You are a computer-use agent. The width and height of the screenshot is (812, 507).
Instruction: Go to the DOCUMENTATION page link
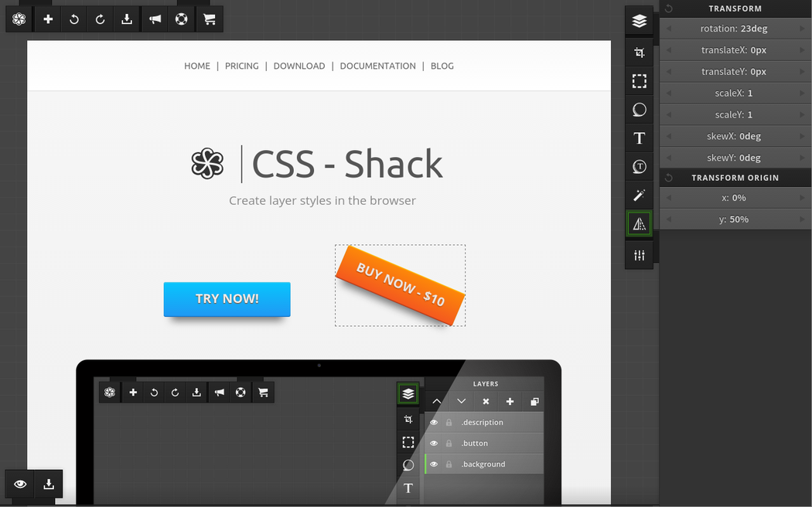tap(377, 66)
